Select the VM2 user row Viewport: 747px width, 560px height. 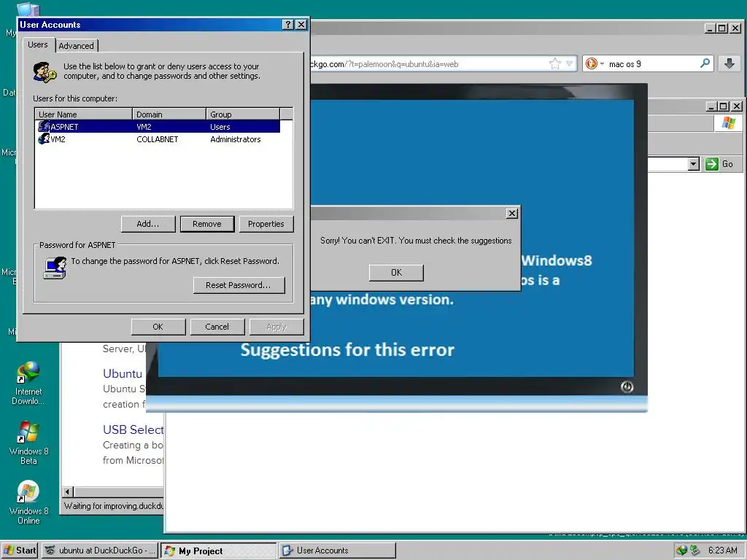pos(158,139)
